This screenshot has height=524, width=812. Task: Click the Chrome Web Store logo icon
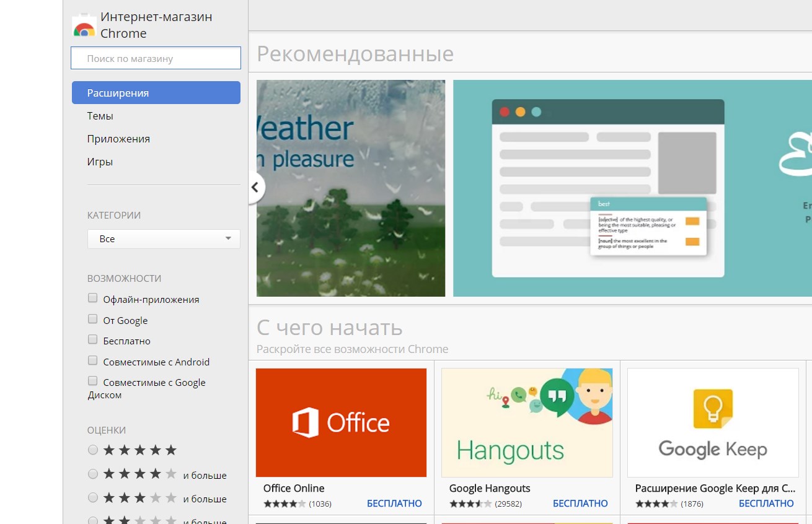click(84, 27)
